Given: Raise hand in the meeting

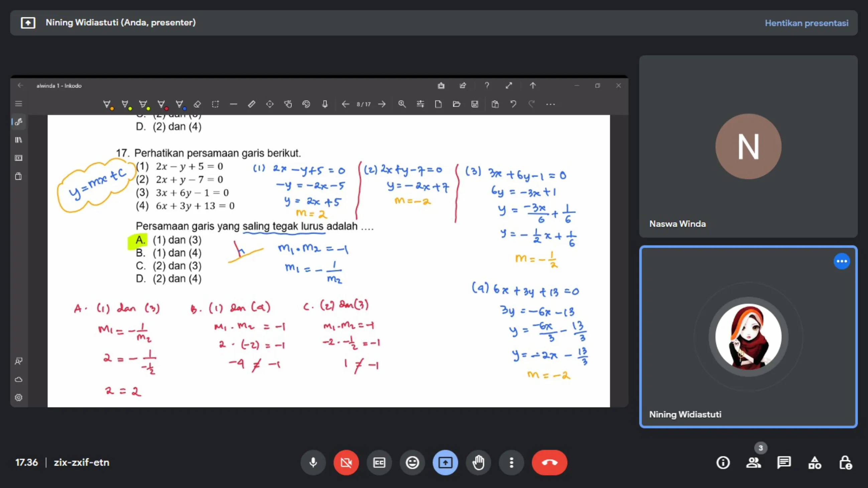Looking at the screenshot, I should click(x=478, y=462).
